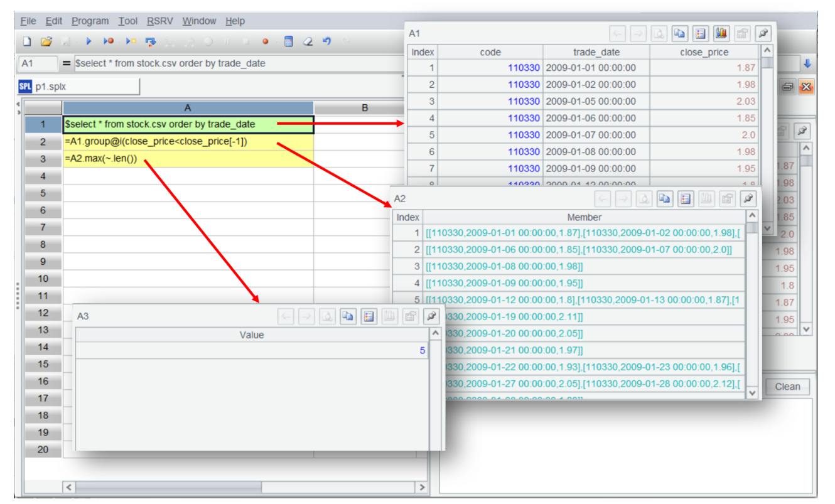
Task: Click the horizontal scrollbar below the grid
Action: [168, 487]
